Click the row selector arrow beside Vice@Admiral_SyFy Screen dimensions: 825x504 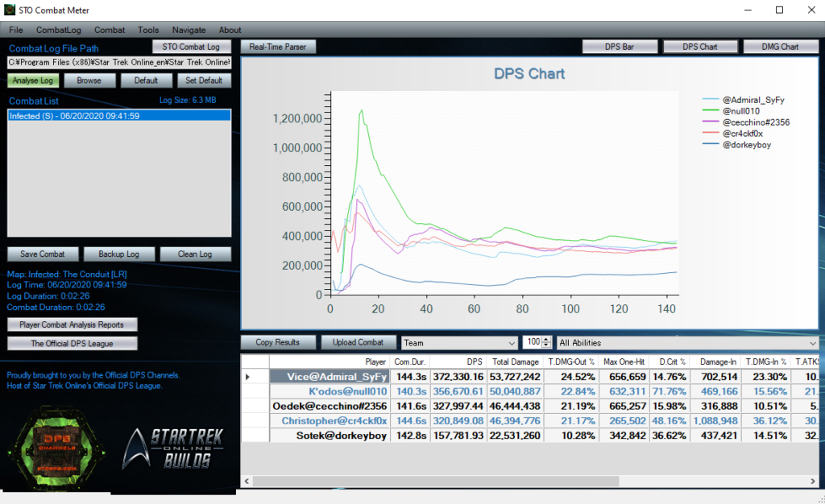[247, 377]
